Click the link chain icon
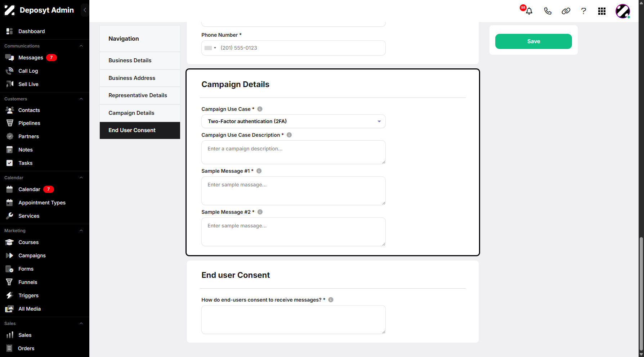The height and width of the screenshot is (357, 644). (566, 11)
